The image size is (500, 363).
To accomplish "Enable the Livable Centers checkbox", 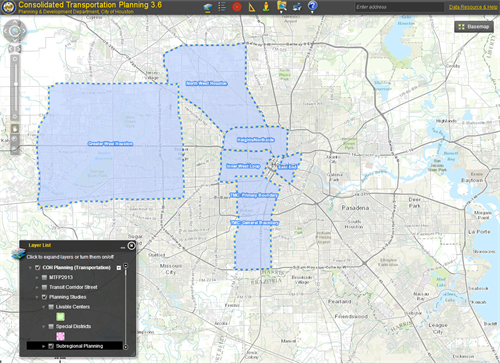I will coord(51,307).
